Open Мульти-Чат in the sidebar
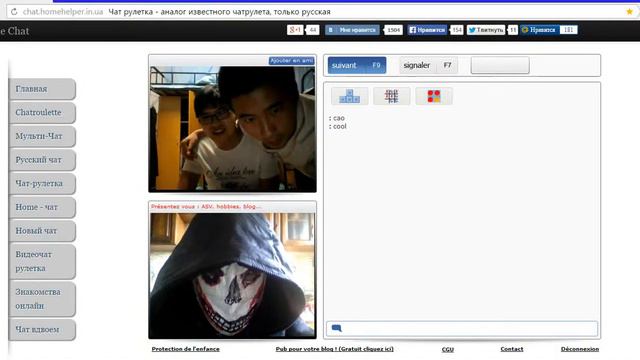 pos(42,136)
